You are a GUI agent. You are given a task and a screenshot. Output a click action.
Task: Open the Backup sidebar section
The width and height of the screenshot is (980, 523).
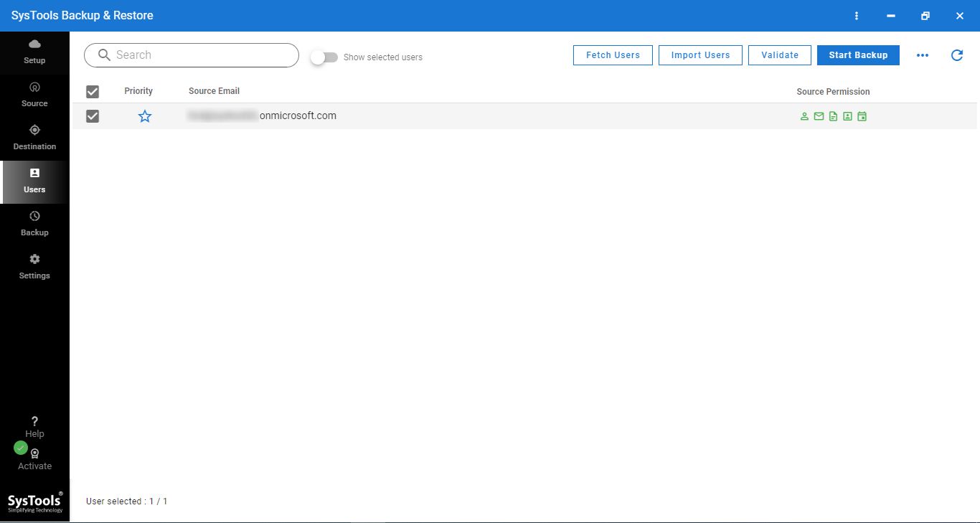(34, 224)
